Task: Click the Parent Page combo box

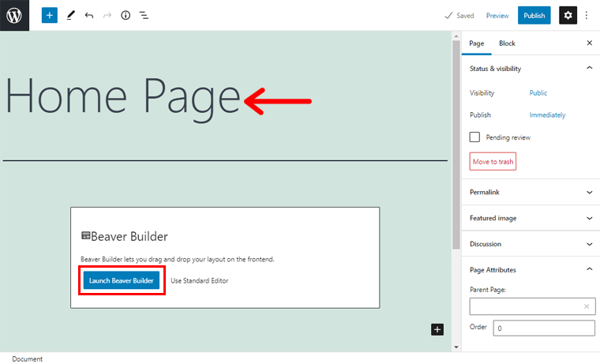Action: coord(532,306)
